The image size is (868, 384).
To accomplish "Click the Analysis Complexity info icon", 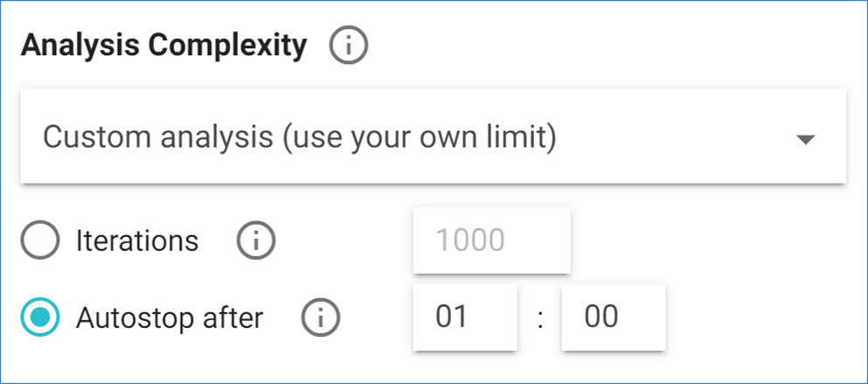I will (349, 46).
